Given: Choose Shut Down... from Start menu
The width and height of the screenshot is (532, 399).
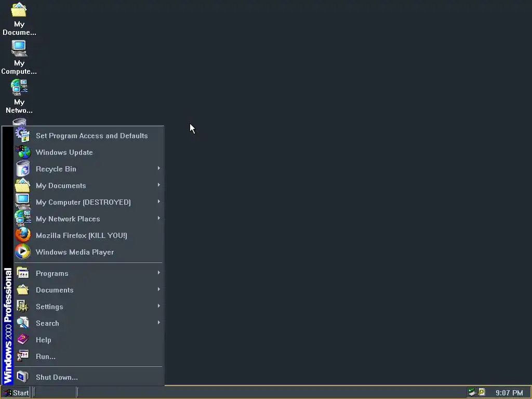Looking at the screenshot, I should 88,377.
